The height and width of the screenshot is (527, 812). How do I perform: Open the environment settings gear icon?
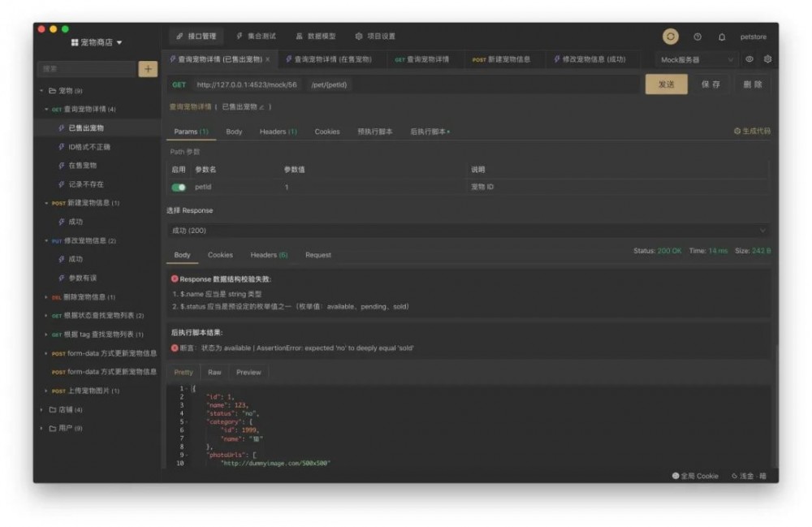coord(768,59)
